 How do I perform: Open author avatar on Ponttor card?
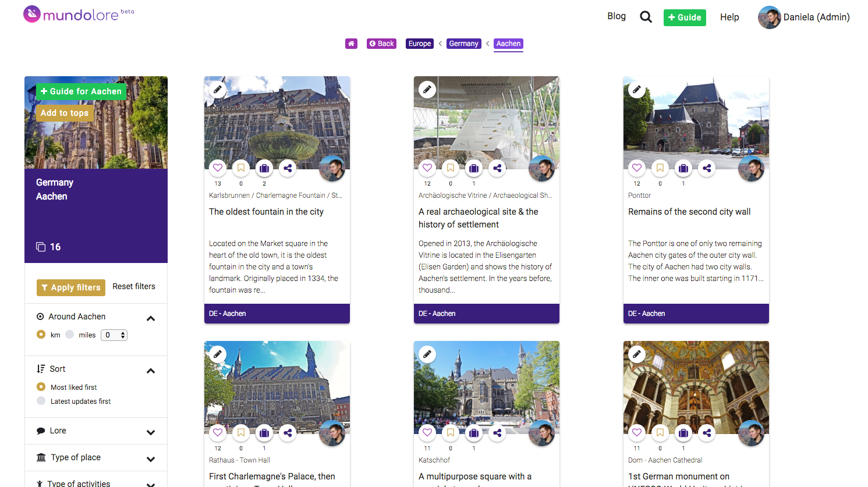pos(751,169)
